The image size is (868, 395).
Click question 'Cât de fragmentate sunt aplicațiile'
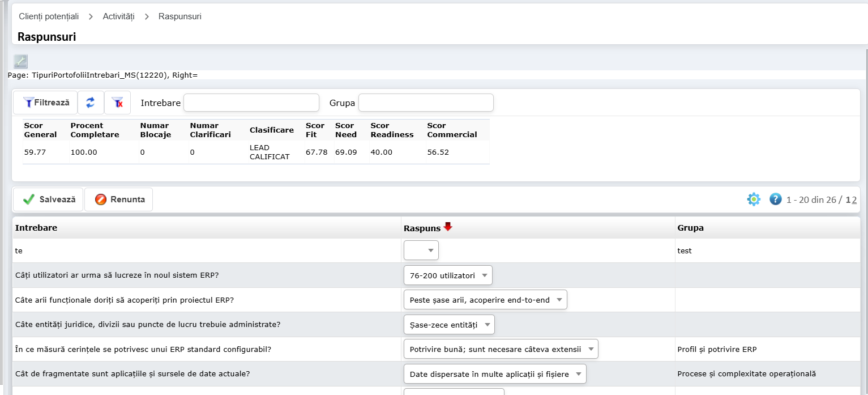point(132,374)
